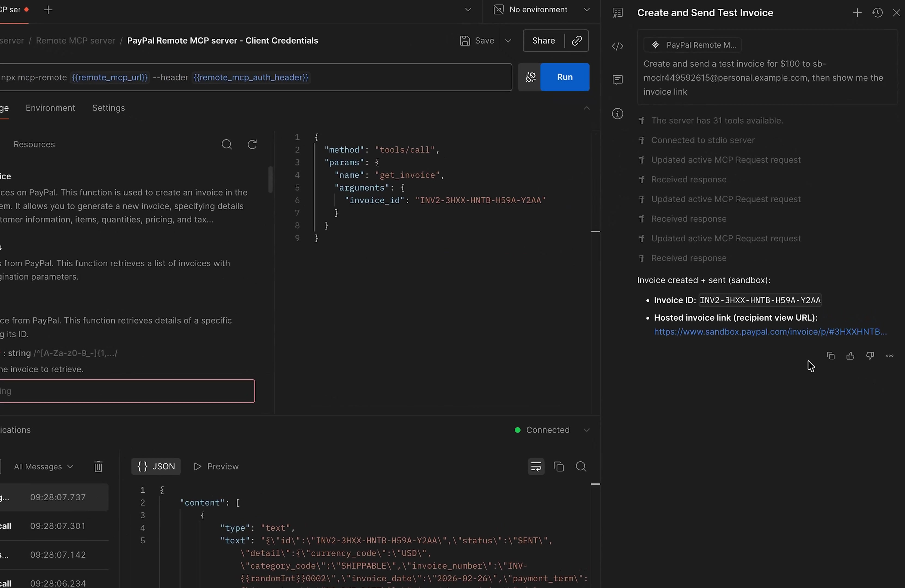The image size is (905, 588).
Task: Click the disconnect plug icon beside Run
Action: pos(530,77)
